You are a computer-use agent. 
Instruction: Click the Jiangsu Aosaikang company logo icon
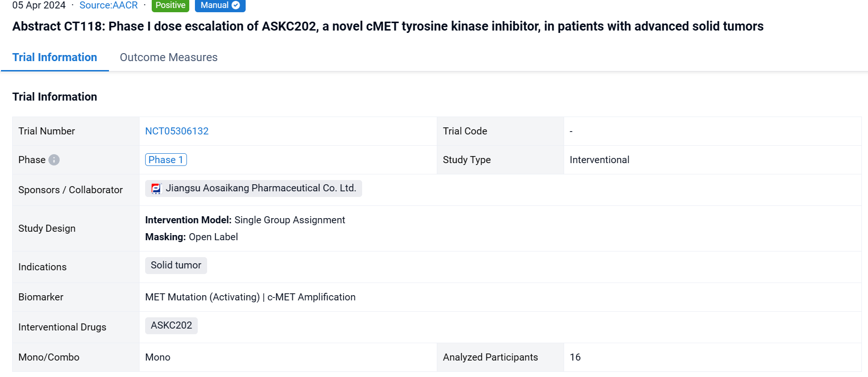[156, 188]
